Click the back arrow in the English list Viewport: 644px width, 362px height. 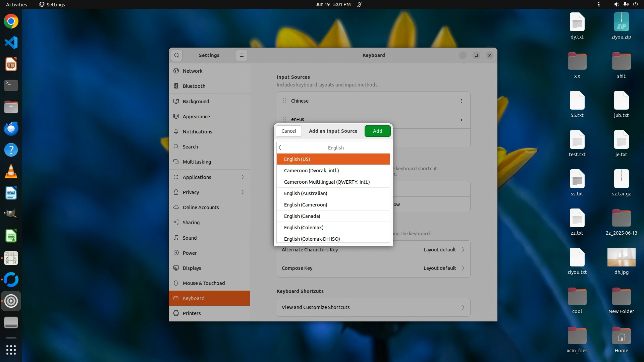(x=280, y=147)
